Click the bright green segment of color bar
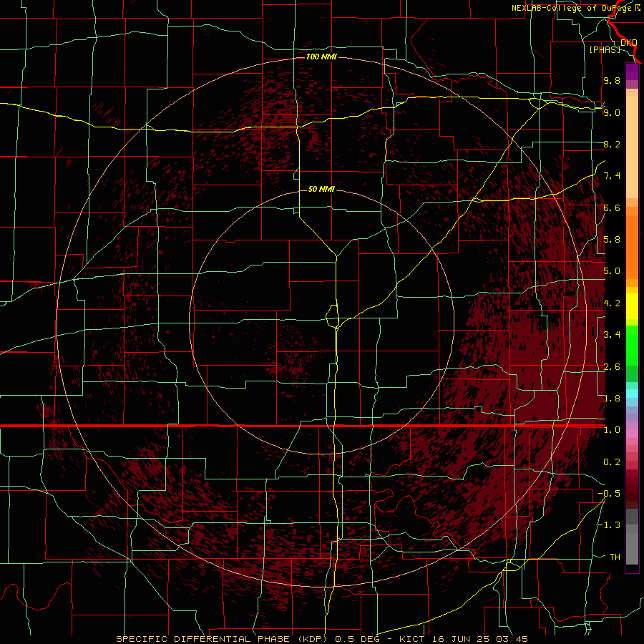 tap(632, 345)
